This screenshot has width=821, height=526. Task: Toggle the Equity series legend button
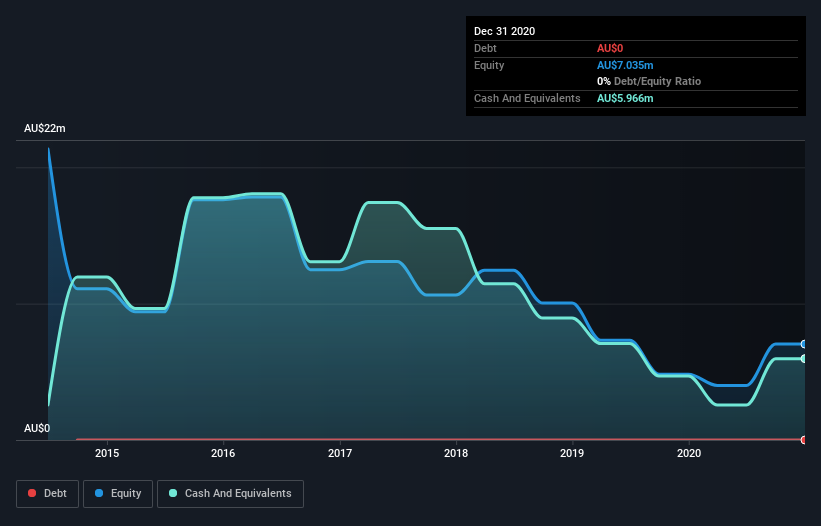(118, 494)
